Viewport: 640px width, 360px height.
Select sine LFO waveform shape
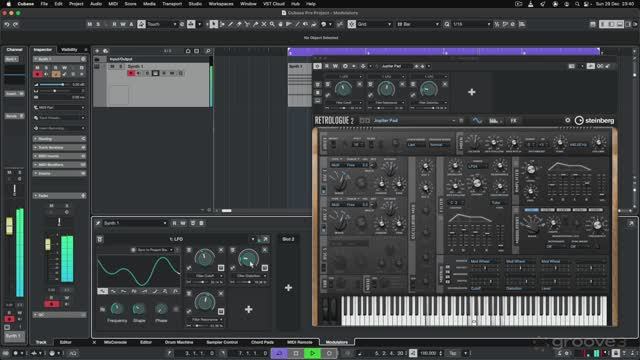pyautogui.click(x=102, y=291)
